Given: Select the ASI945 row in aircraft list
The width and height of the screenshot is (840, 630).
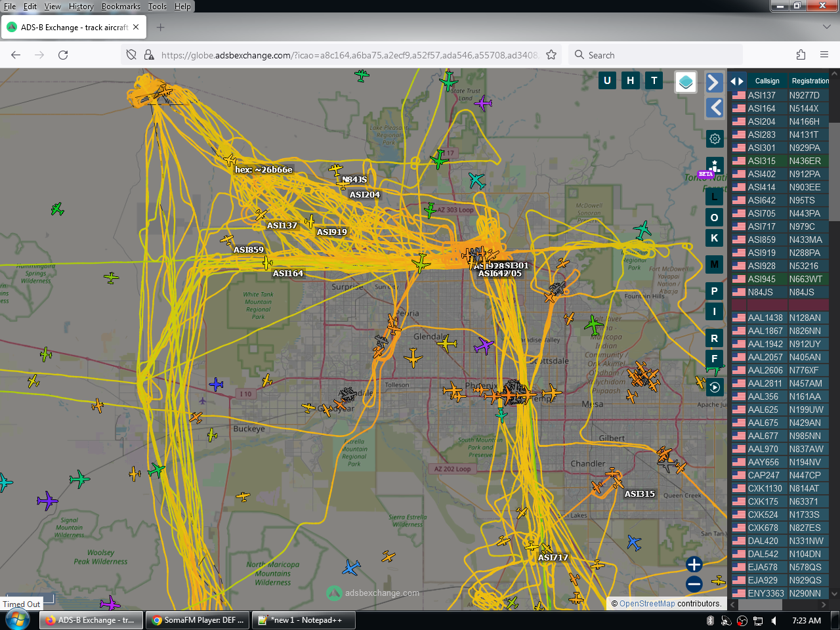Looking at the screenshot, I should pos(780,279).
